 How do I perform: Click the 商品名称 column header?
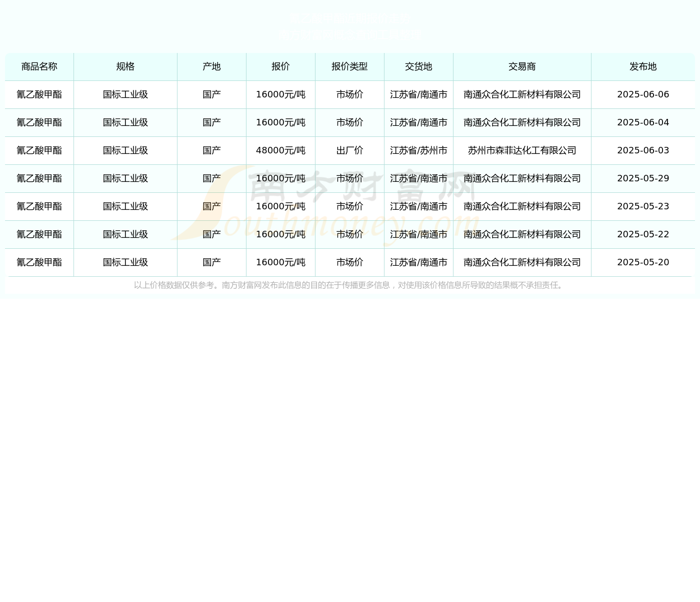point(39,66)
